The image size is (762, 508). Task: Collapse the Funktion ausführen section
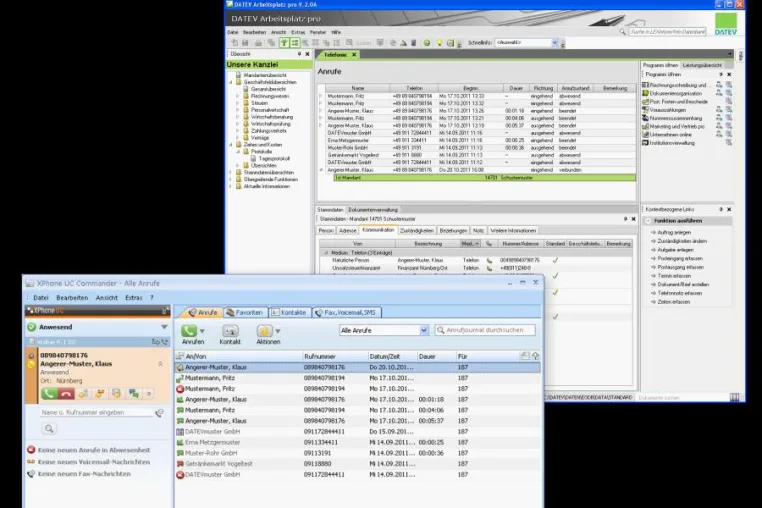648,221
